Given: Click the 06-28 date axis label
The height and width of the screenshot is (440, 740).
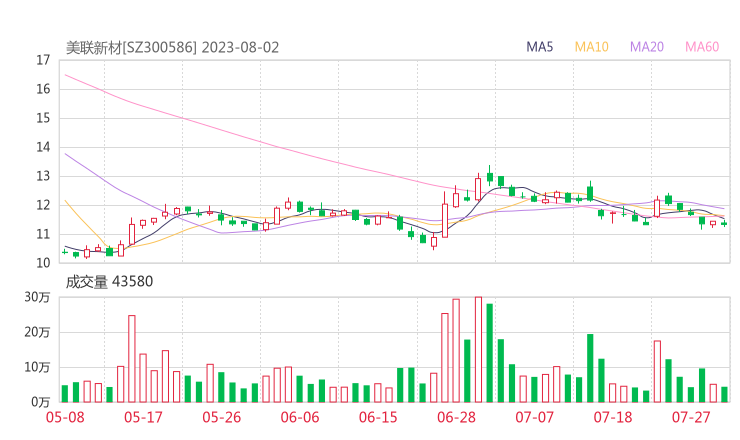Looking at the screenshot, I should [x=456, y=417].
